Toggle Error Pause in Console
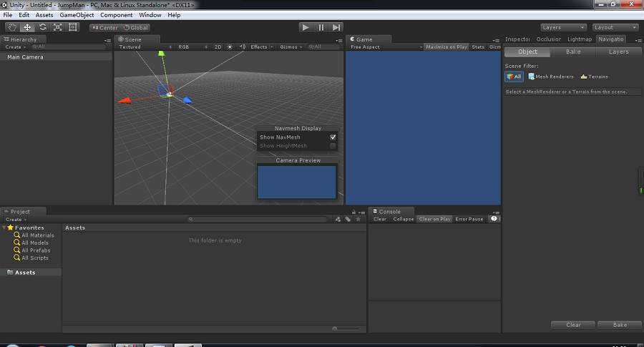Screen dimensions: 644x347 [469, 219]
